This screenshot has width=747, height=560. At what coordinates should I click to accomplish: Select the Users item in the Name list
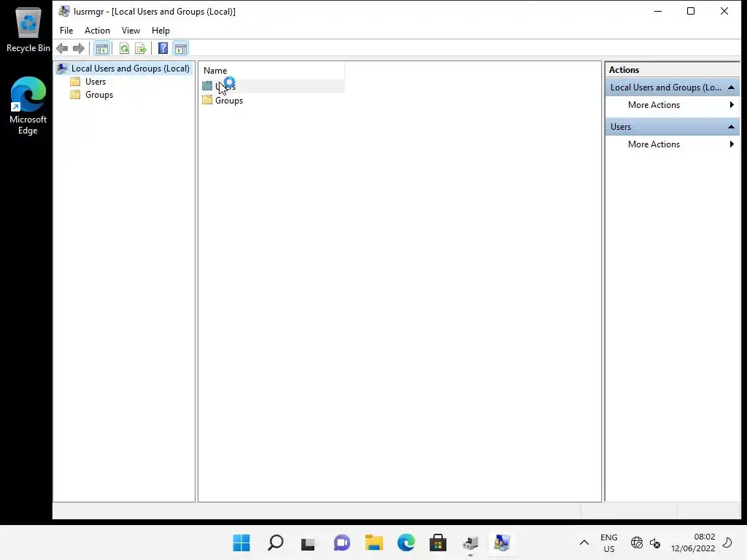[x=273, y=86]
